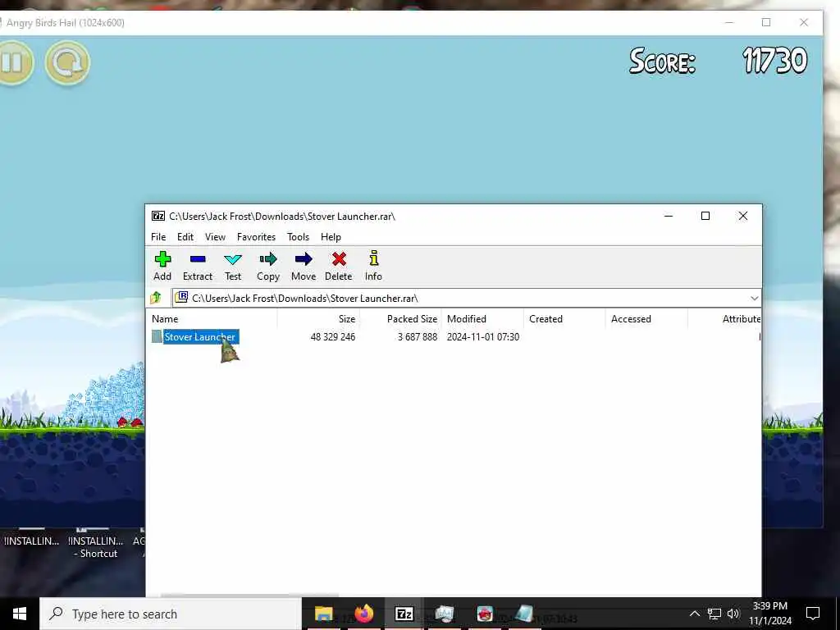This screenshot has height=630, width=840.
Task: Maximize the 7-Zip window
Action: tap(705, 216)
